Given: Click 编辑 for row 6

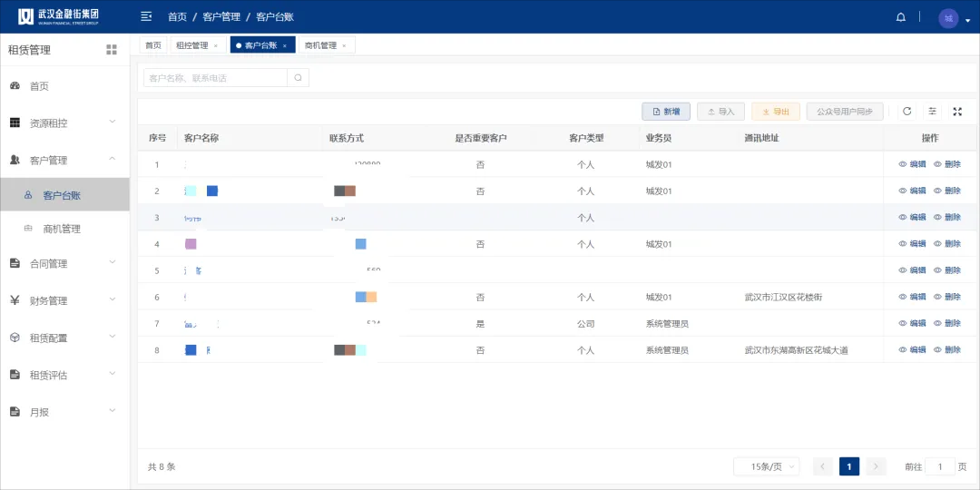Looking at the screenshot, I should (913, 297).
